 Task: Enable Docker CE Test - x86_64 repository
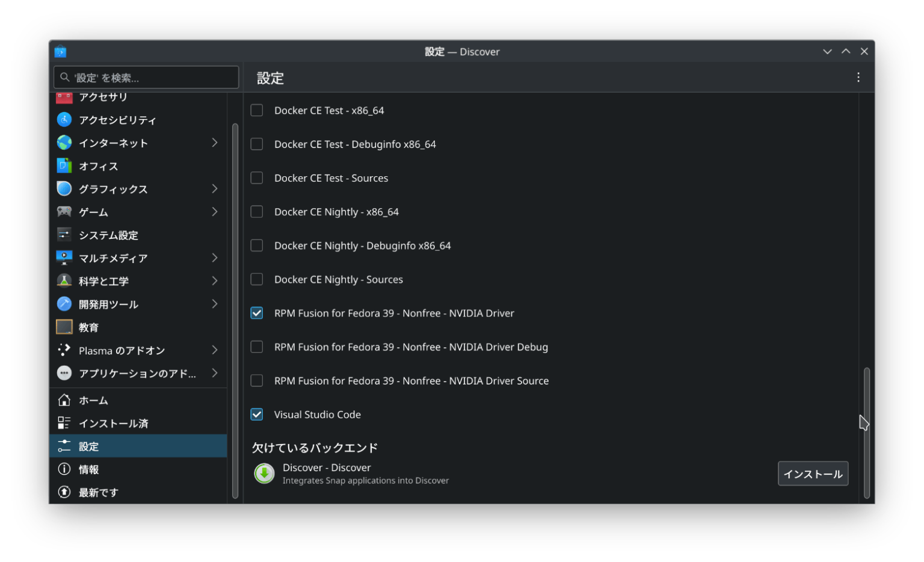click(257, 110)
